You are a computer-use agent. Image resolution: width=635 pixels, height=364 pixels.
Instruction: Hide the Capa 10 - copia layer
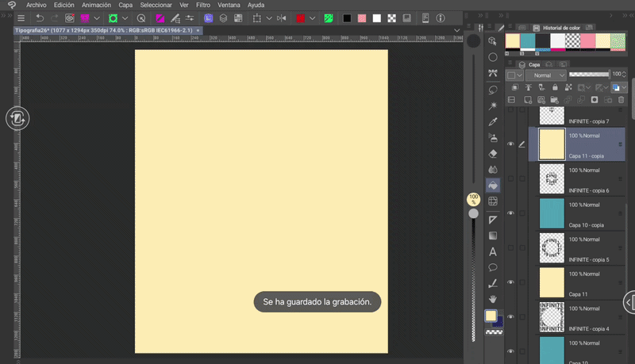point(510,213)
